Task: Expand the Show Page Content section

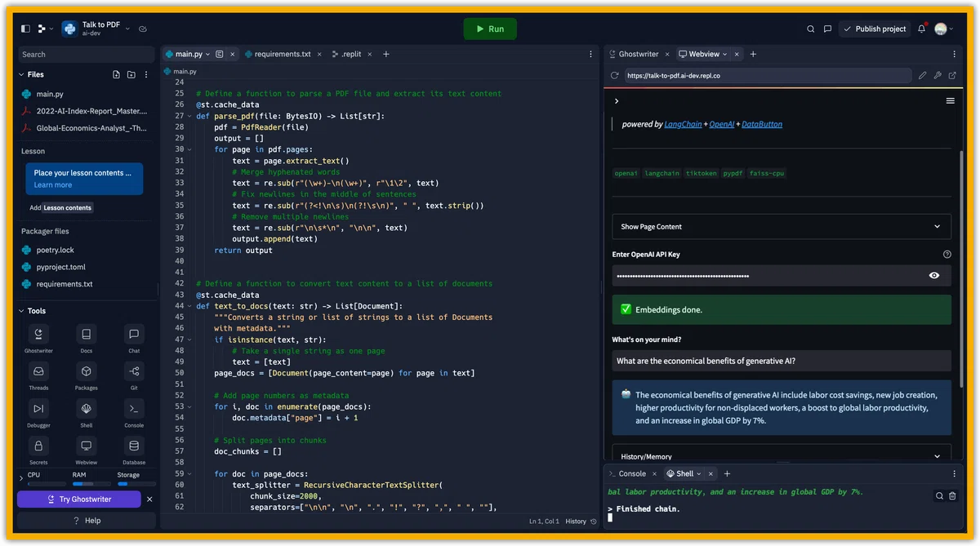Action: tap(782, 227)
